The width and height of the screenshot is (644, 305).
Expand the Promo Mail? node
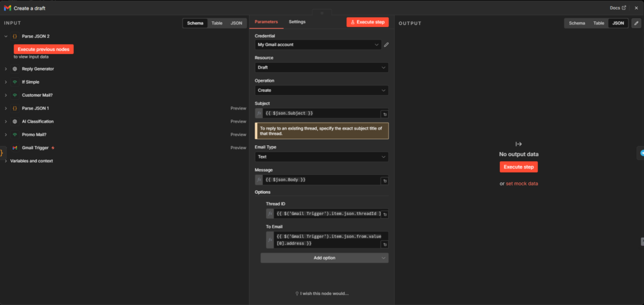coord(6,135)
